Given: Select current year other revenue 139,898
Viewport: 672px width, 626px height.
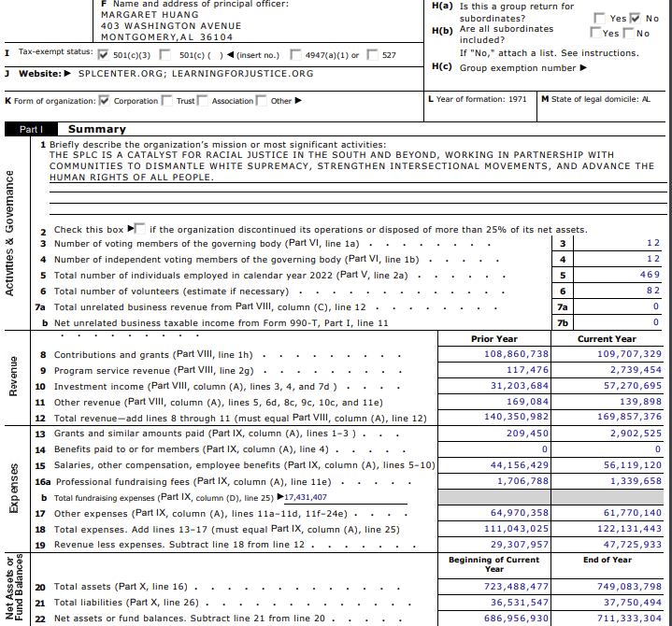Looking at the screenshot, I should (x=641, y=402).
